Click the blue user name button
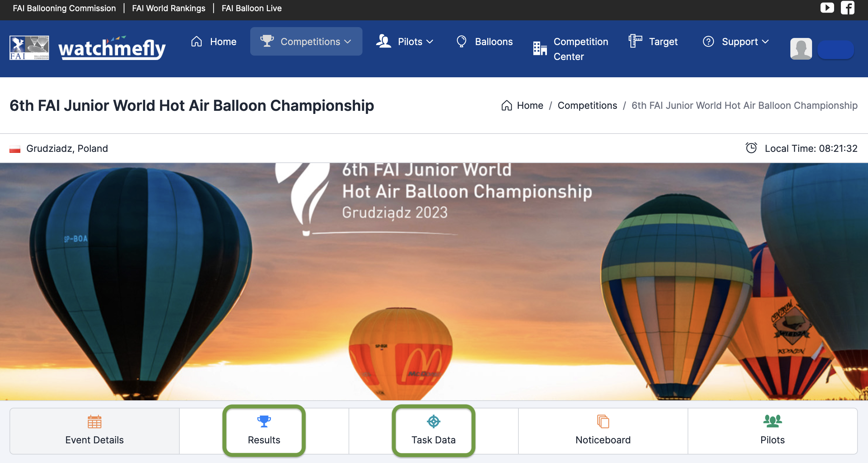Viewport: 868px width, 463px height. pos(835,49)
